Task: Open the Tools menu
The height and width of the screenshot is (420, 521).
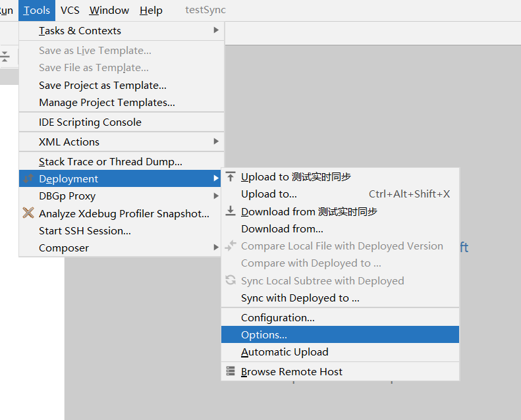Action: (x=37, y=11)
